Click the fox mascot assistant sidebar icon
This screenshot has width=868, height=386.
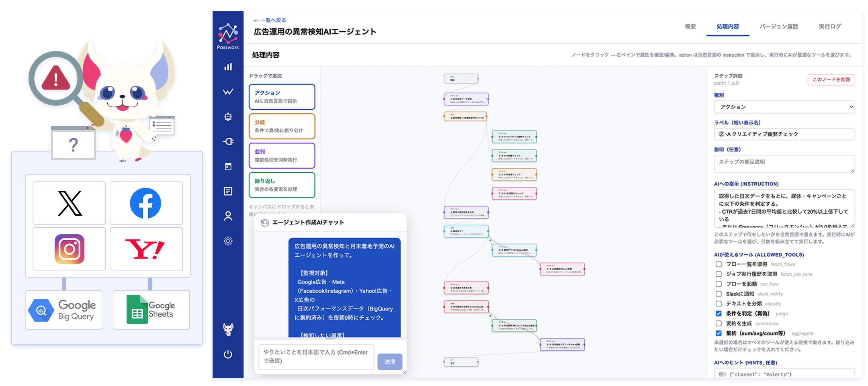(228, 330)
